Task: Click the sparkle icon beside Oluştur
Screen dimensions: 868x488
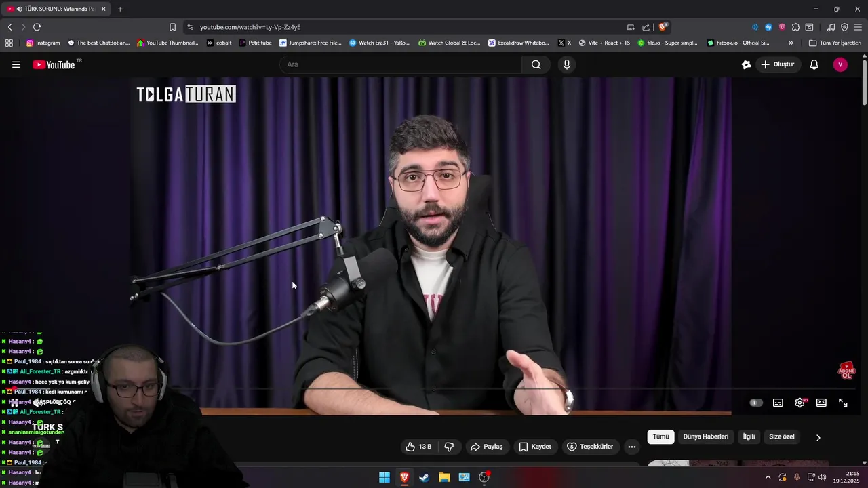Action: [747, 64]
